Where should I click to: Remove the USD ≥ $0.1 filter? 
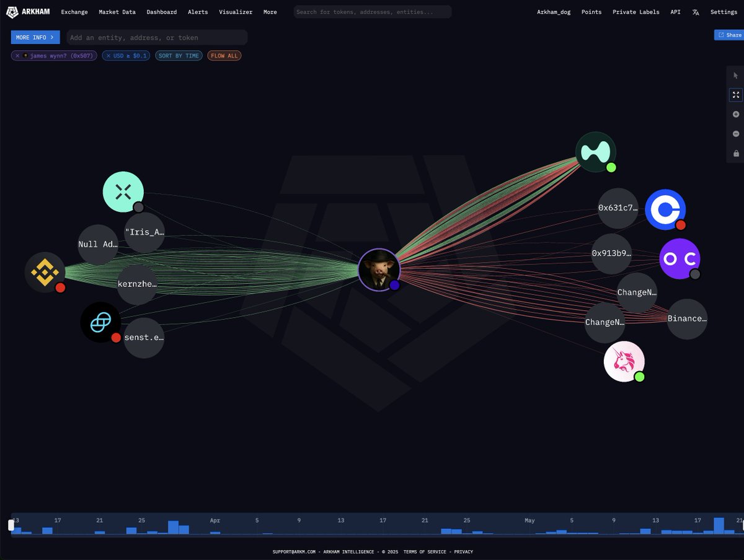108,56
